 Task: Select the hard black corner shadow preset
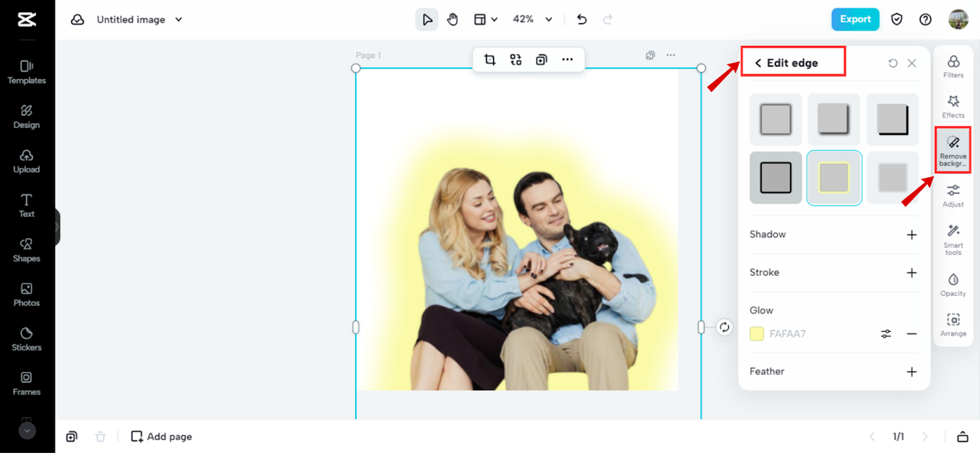893,120
